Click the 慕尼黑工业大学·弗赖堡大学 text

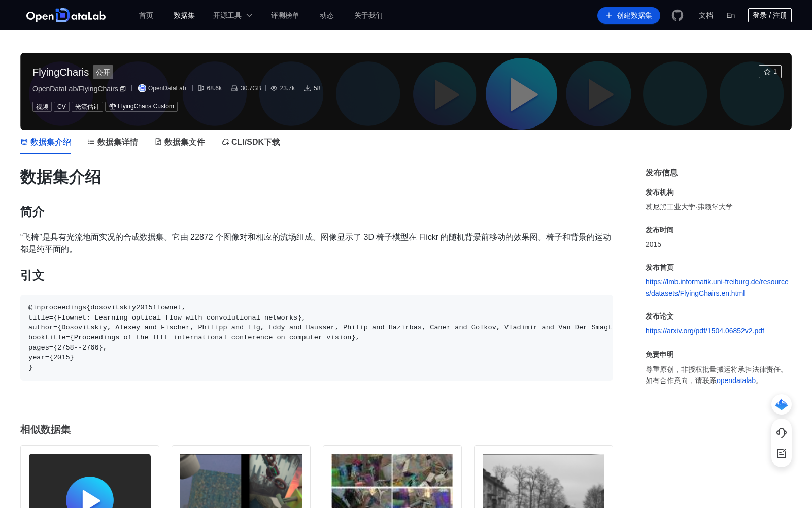[689, 207]
